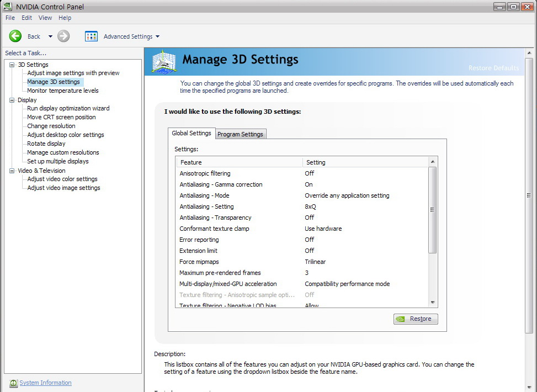
Task: Open the Advanced Settings dropdown
Action: pyautogui.click(x=157, y=36)
